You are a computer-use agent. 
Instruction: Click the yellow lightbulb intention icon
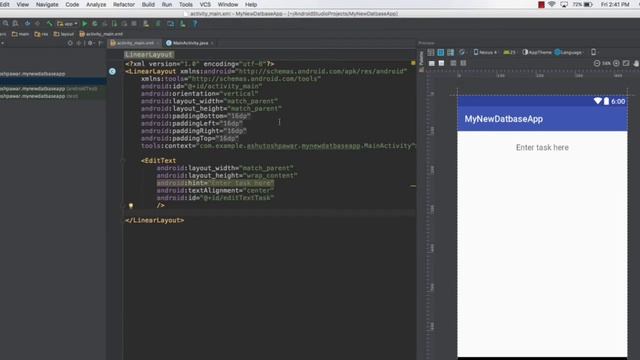(131, 206)
